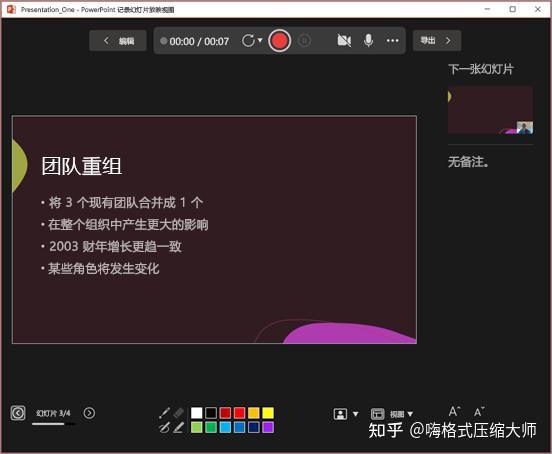Click the 编辑 back button
The height and width of the screenshot is (454, 552).
click(x=118, y=41)
